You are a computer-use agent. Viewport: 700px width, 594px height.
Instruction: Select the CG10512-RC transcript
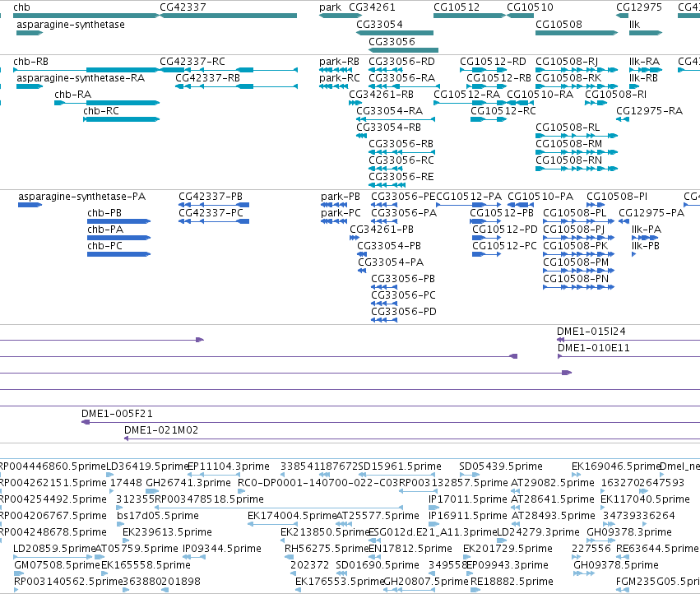[489, 119]
